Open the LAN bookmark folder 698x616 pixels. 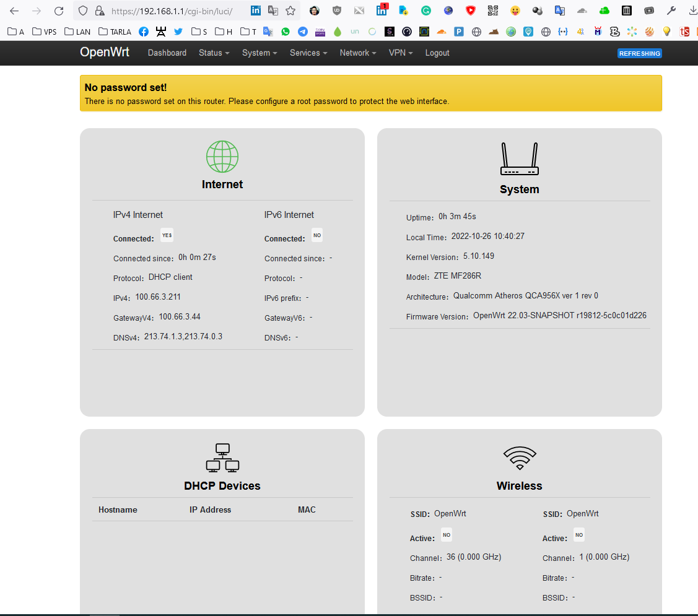tap(77, 32)
